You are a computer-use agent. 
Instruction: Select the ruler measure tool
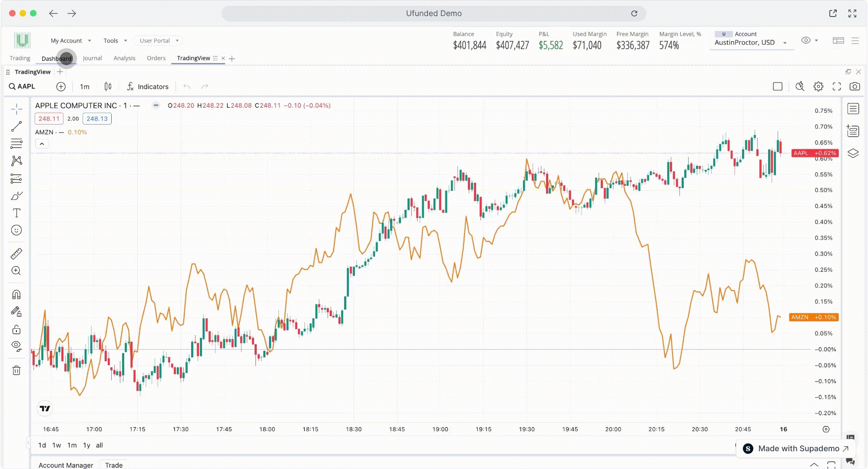coord(17,254)
